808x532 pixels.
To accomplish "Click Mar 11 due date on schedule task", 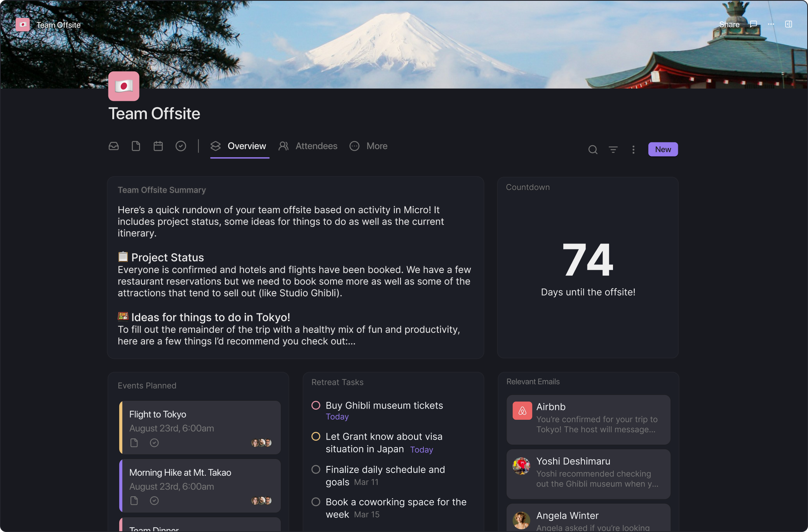I will [366, 482].
